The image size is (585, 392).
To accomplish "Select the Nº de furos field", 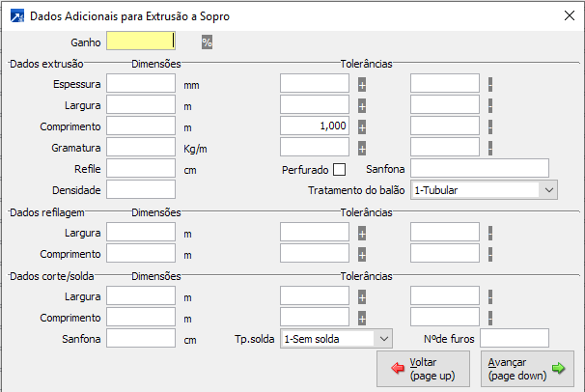I will (x=514, y=339).
